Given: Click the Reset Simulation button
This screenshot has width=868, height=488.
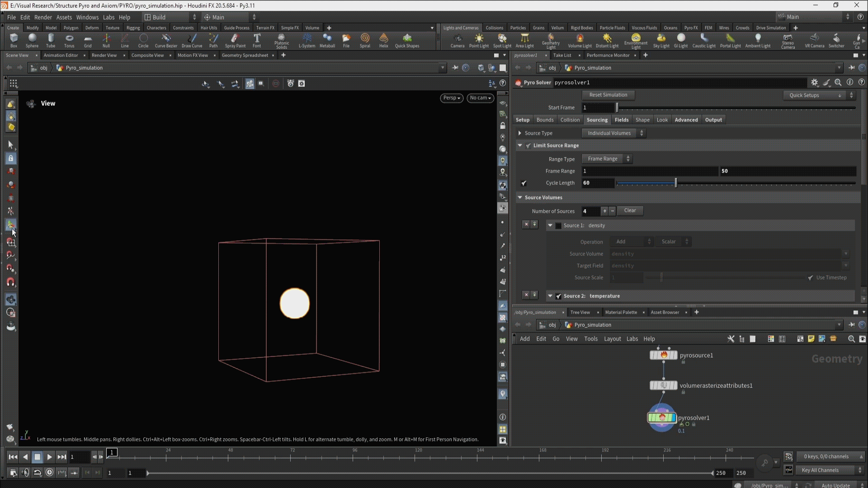Looking at the screenshot, I should coord(608,95).
